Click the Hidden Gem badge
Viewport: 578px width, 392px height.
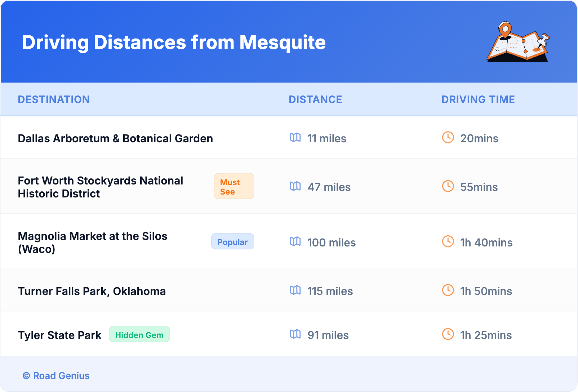pyautogui.click(x=139, y=335)
